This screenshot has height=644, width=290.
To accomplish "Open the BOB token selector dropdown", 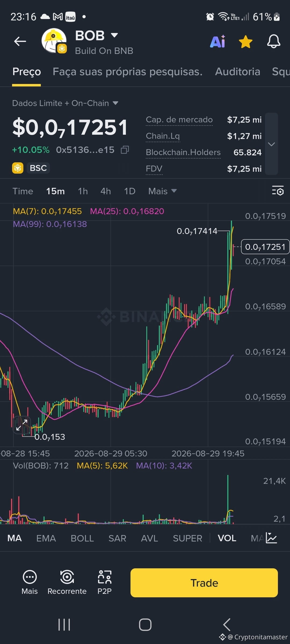I will [x=114, y=35].
